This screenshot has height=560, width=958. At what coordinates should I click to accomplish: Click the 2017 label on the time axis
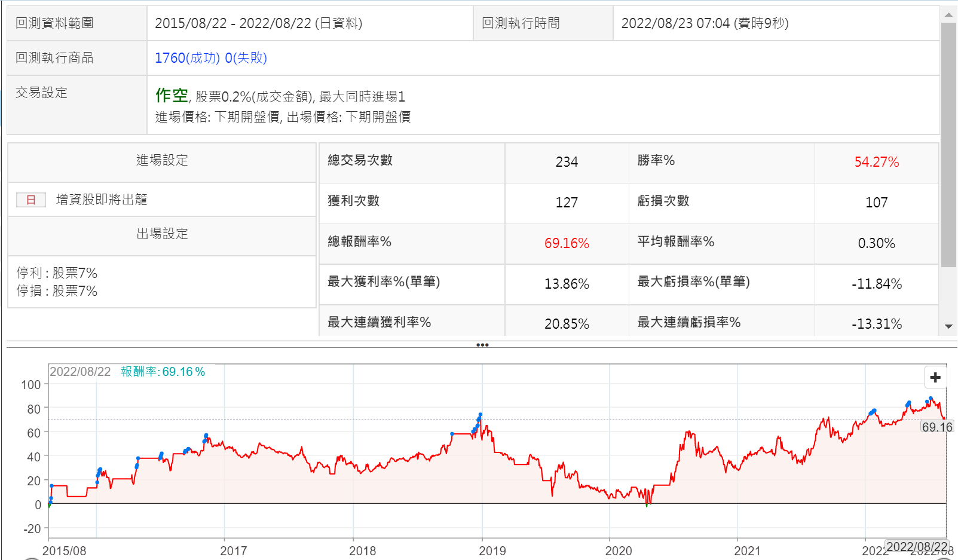(233, 550)
